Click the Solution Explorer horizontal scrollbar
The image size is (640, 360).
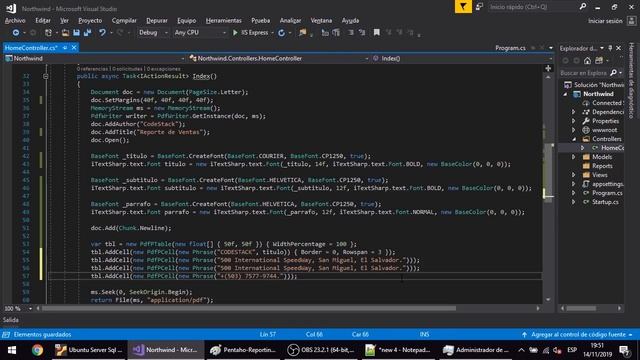591,309
